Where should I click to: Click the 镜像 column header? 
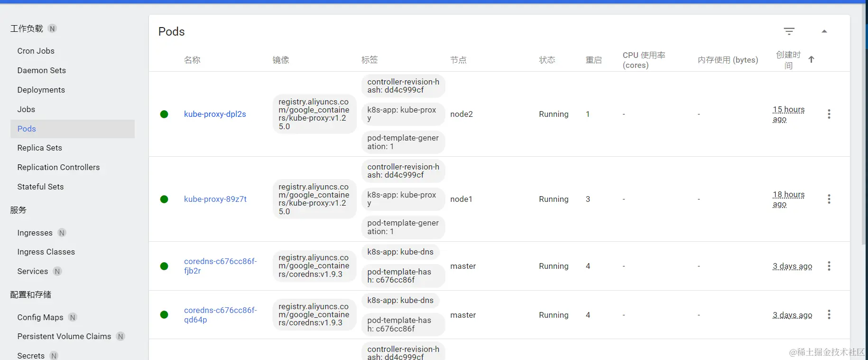click(281, 60)
